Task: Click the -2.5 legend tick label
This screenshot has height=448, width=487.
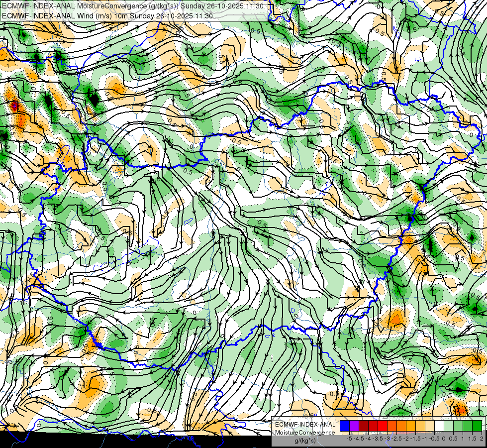Action: tap(396, 439)
